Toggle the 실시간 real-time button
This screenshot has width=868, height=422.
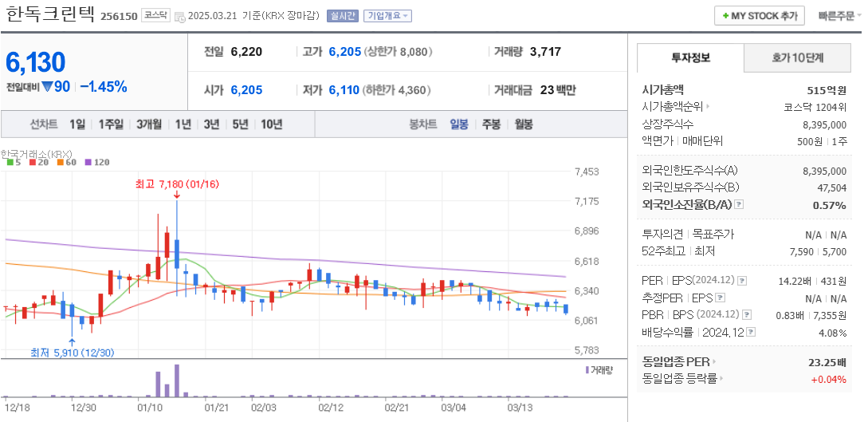[x=344, y=16]
